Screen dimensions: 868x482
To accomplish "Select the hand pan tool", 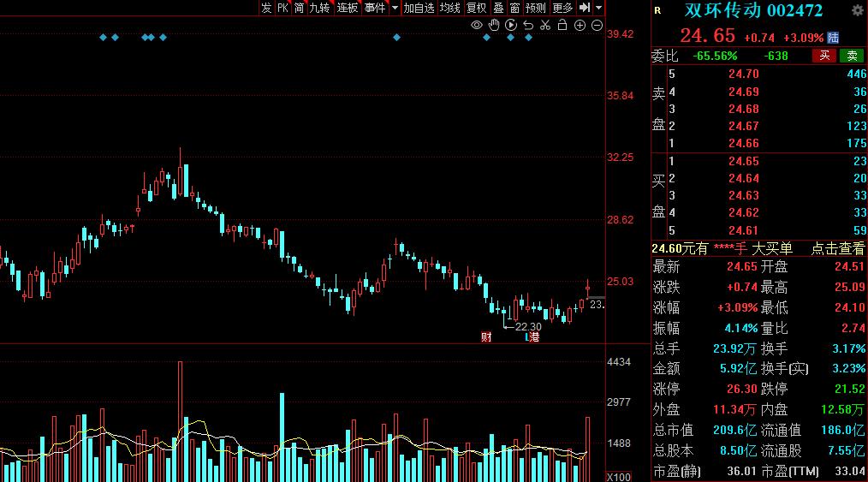I will coord(494,25).
